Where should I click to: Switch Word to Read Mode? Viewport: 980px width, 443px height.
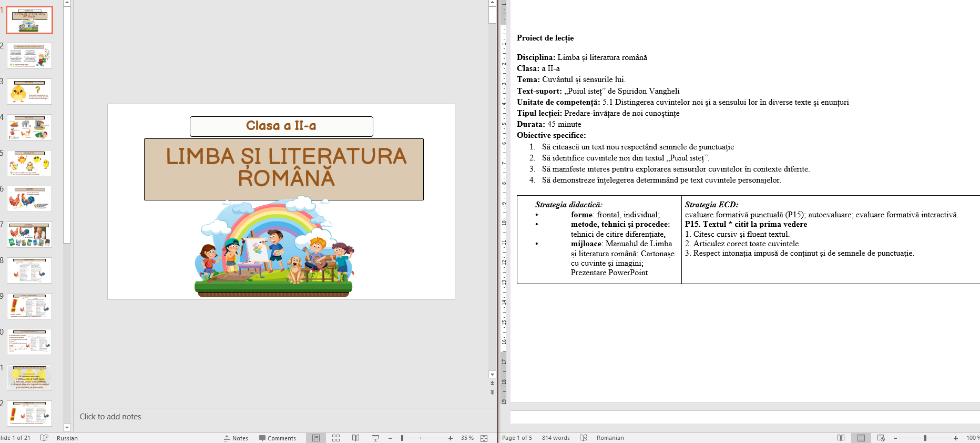coord(841,438)
